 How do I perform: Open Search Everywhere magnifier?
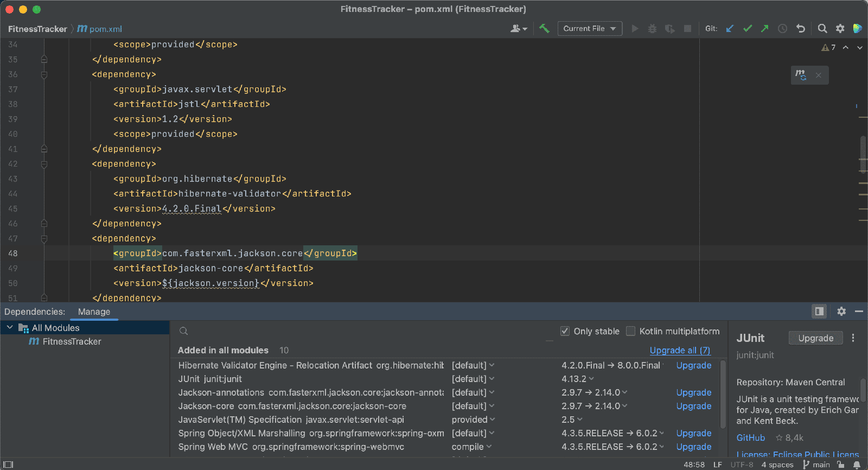tap(822, 28)
